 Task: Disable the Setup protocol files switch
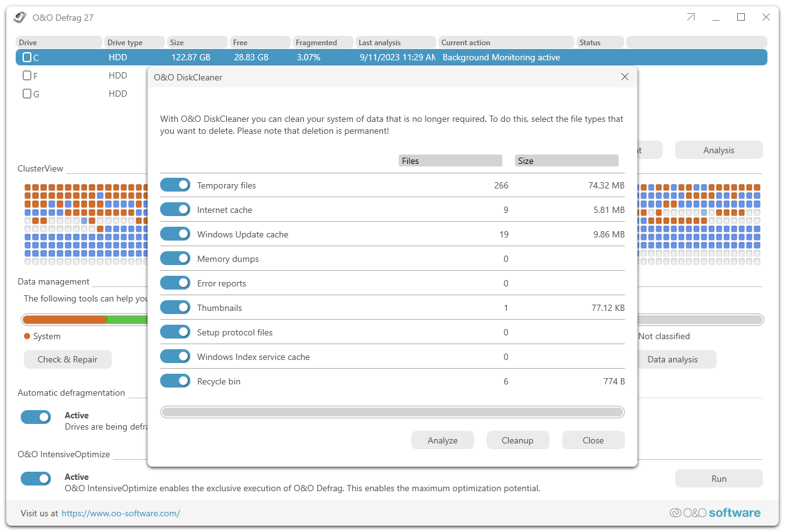(x=175, y=332)
